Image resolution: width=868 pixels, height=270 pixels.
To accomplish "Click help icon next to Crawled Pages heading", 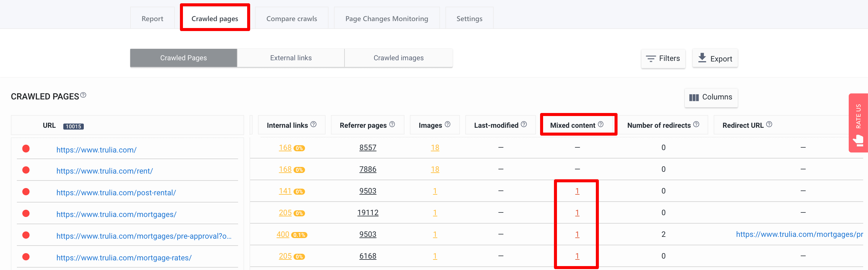I will 83,95.
